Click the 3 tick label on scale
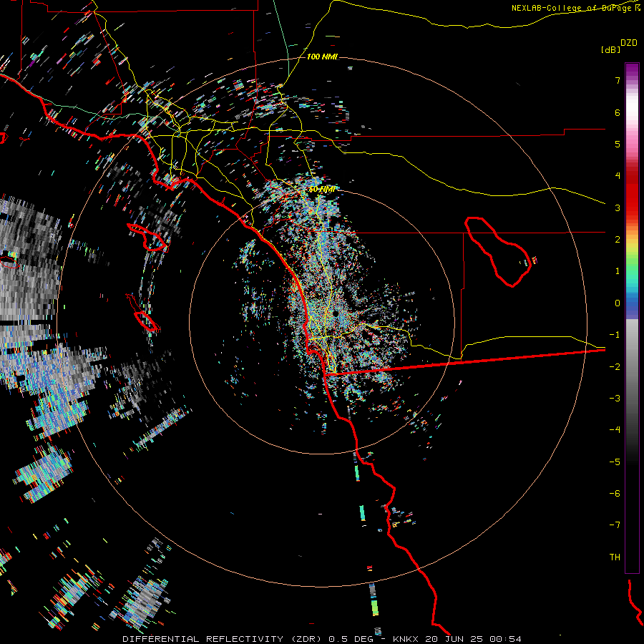This screenshot has height=644, width=644. [618, 208]
